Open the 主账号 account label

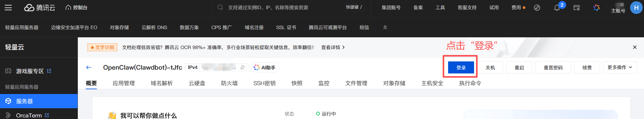[618, 11]
